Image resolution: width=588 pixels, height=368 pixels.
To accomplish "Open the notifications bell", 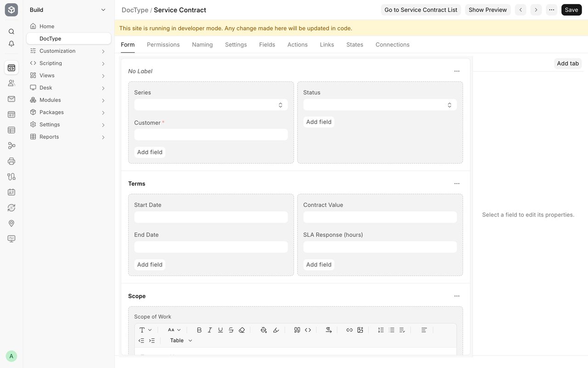I will (x=11, y=44).
